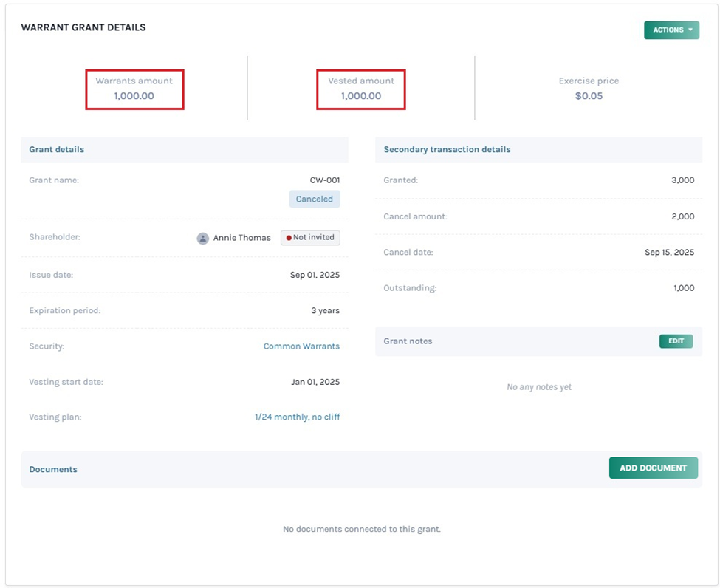Click the Outstanding value 1,000

(684, 288)
